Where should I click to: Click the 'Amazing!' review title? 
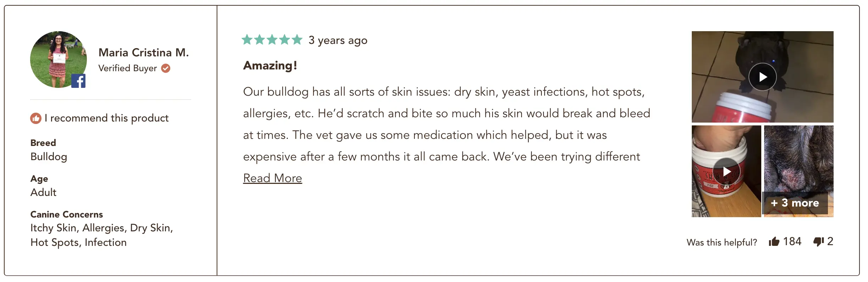[270, 66]
